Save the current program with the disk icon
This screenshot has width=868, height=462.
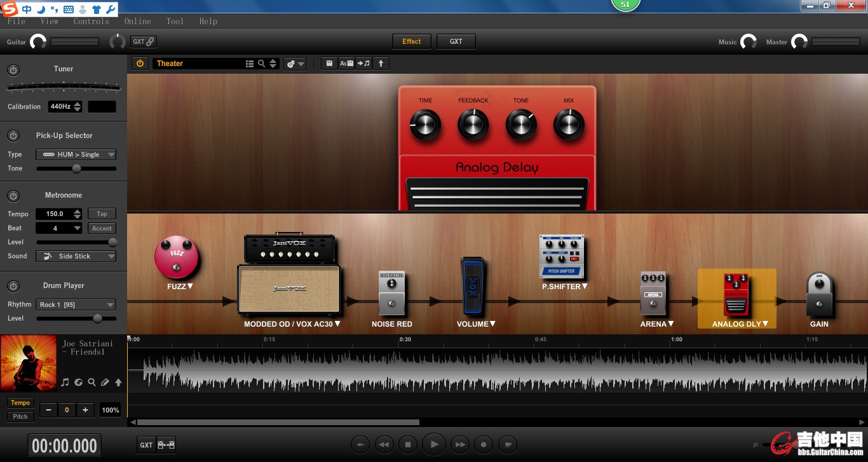click(329, 64)
